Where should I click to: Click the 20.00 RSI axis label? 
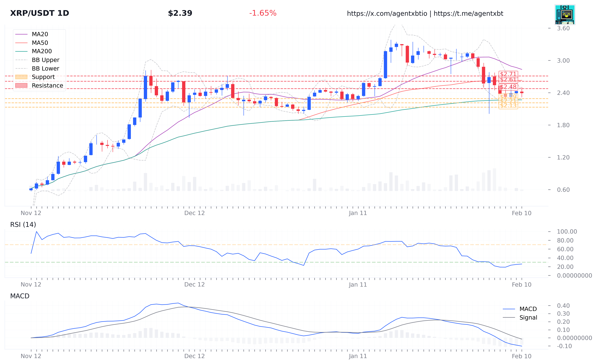565,267
